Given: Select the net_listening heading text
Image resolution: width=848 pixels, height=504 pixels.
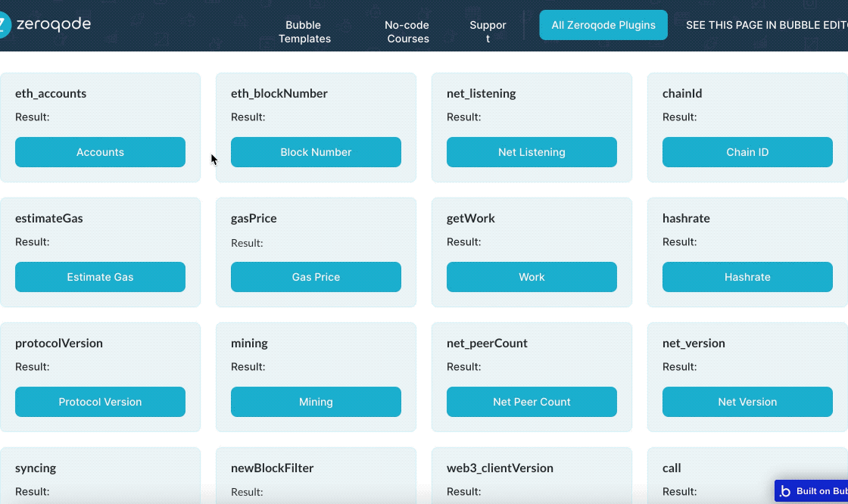Looking at the screenshot, I should point(482,94).
